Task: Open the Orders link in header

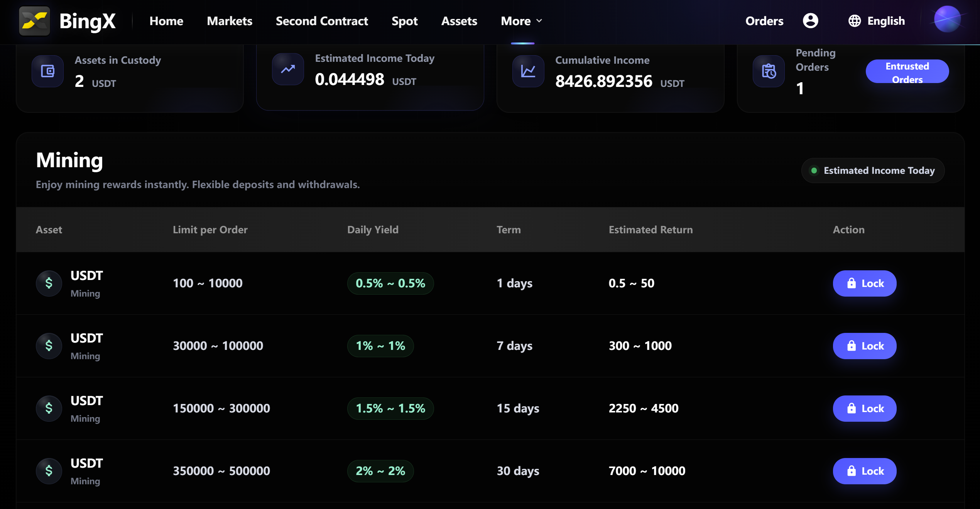Action: click(x=764, y=21)
